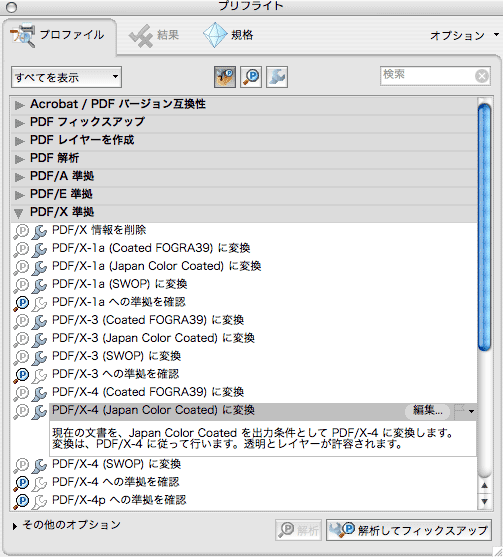The height and width of the screenshot is (557, 503).
Task: Select PDF/X-4 (SWOP) に変換
Action: click(117, 464)
